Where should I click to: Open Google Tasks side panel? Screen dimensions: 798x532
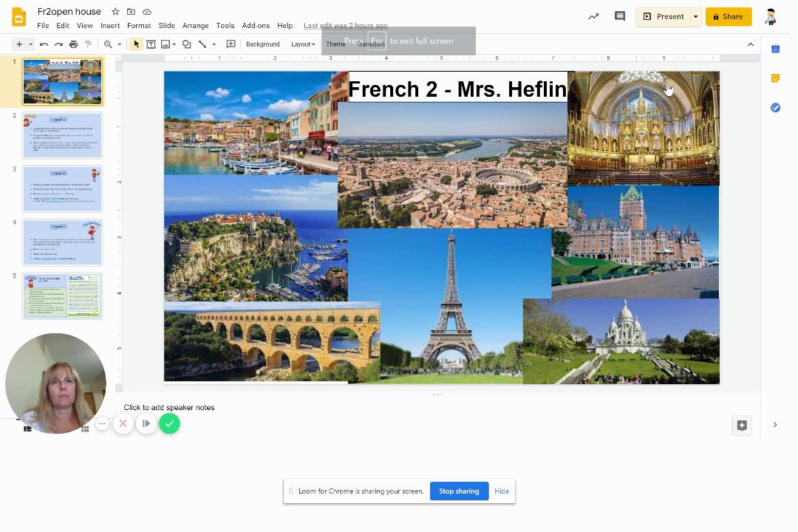(x=776, y=107)
